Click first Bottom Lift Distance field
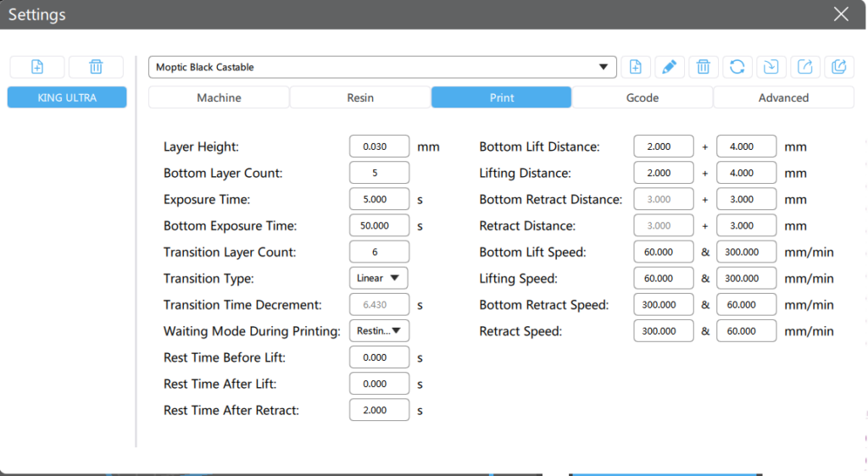This screenshot has width=868, height=476. [x=664, y=147]
